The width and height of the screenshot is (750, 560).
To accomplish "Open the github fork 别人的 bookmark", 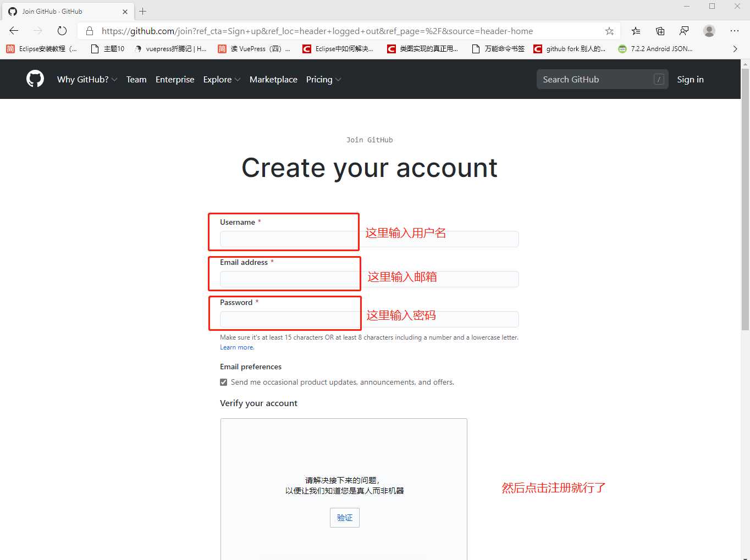I will click(x=570, y=49).
